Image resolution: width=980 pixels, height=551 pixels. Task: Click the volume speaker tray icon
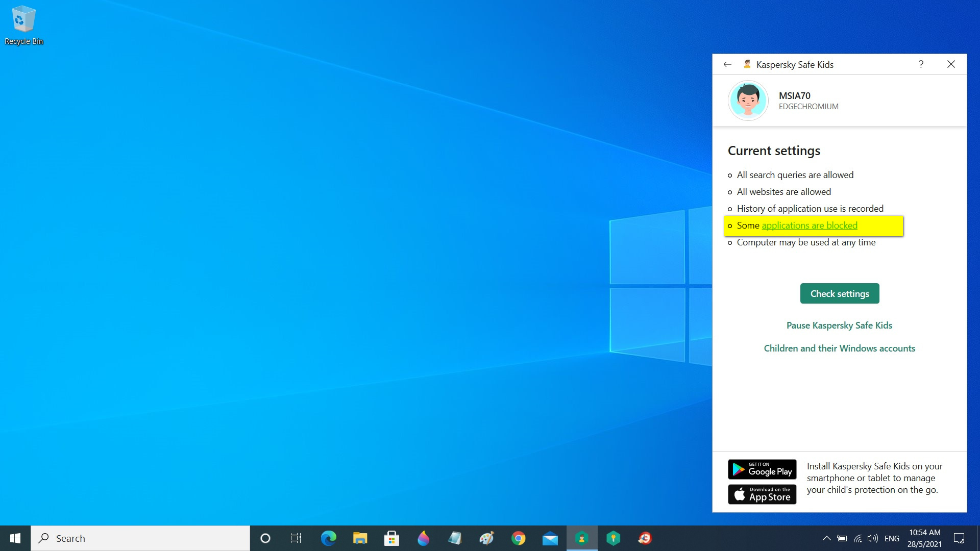click(872, 538)
